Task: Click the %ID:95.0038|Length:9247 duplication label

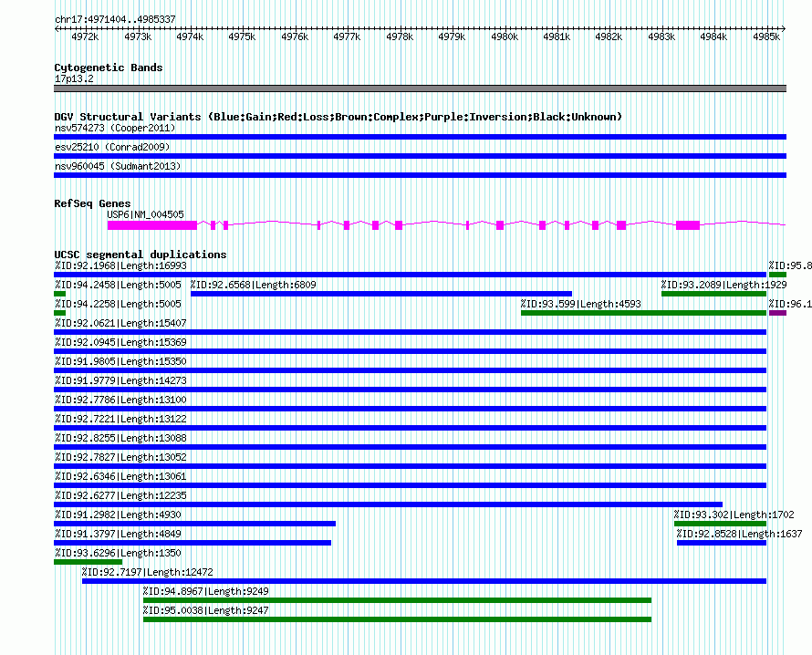Action: pos(206,610)
